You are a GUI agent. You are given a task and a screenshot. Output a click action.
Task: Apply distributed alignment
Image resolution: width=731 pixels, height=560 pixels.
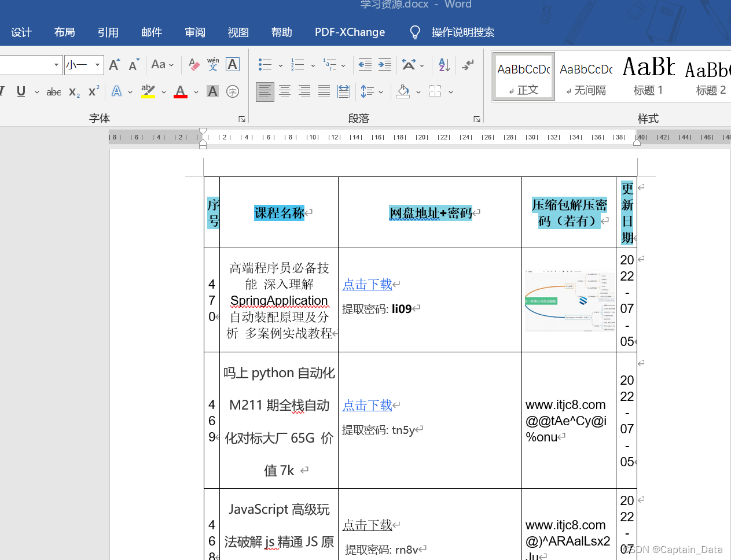tap(344, 91)
